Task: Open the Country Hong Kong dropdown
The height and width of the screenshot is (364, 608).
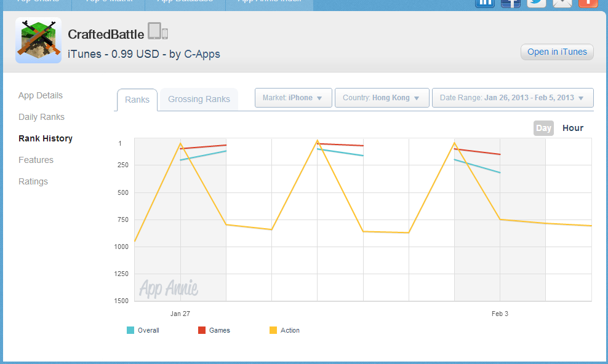Action: [382, 98]
